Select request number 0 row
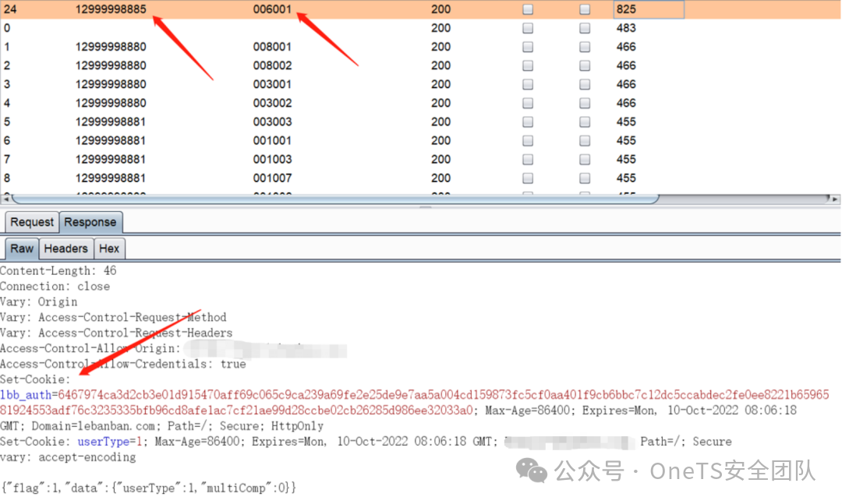842x504 pixels. (x=6, y=28)
